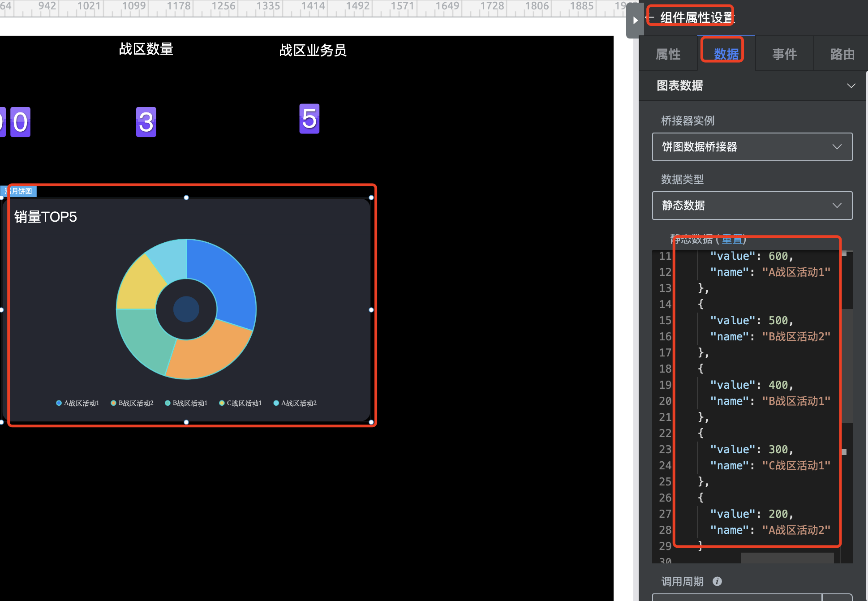868x601 pixels.
Task: Click the info icon next to 调用周期
Action: (717, 581)
